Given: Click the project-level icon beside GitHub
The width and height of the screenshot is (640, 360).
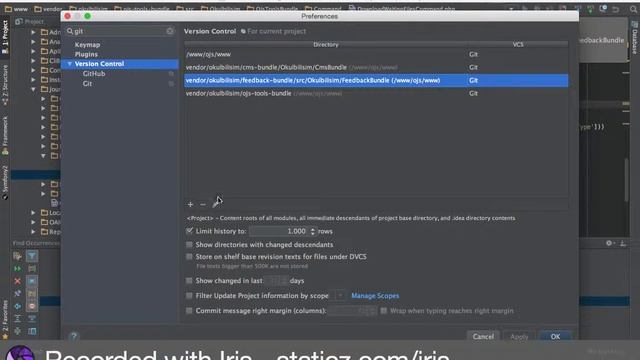Looking at the screenshot, I should pyautogui.click(x=171, y=74).
